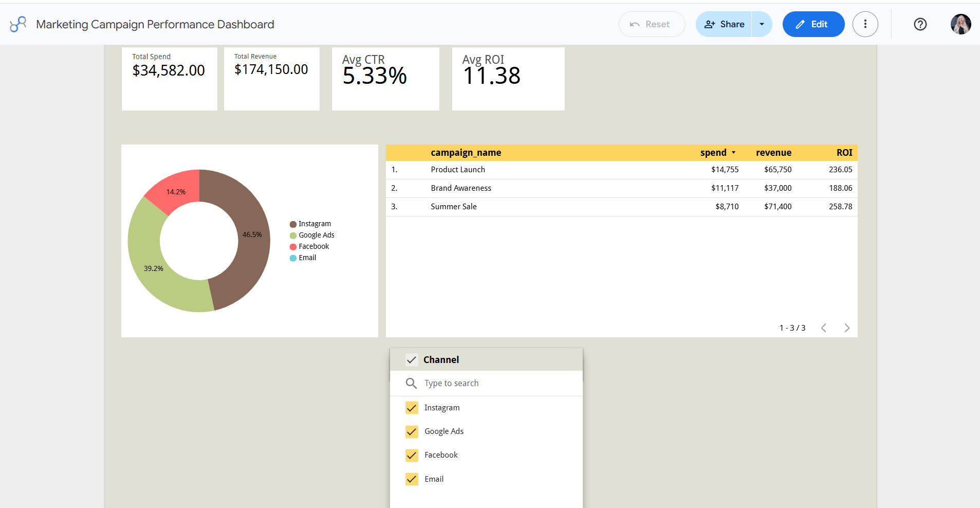Go to next table page arrow
The width and height of the screenshot is (980, 508).
point(847,328)
